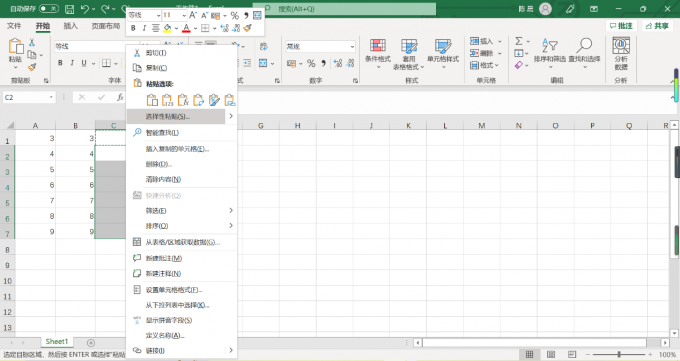Click the 共享 Share button
Screen dimensions: 680x361
657,26
